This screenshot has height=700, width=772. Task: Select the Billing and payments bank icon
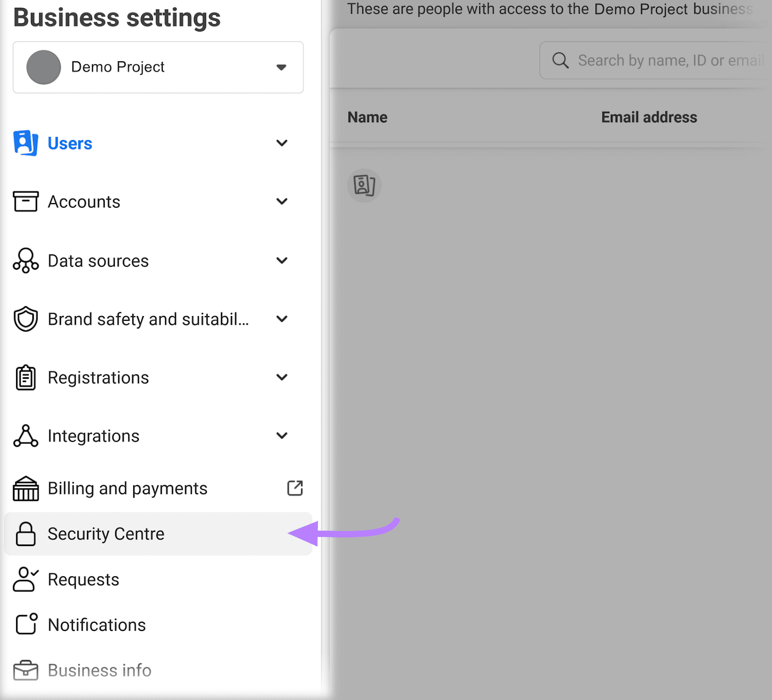point(25,488)
